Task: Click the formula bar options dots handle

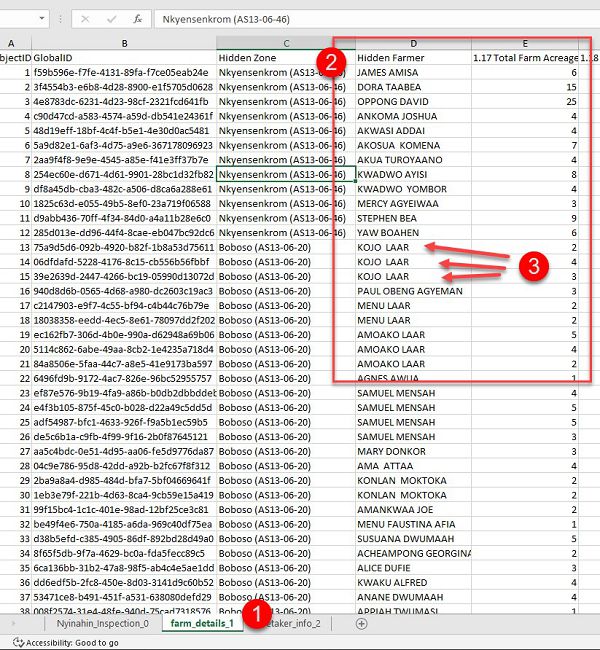Action: point(61,19)
